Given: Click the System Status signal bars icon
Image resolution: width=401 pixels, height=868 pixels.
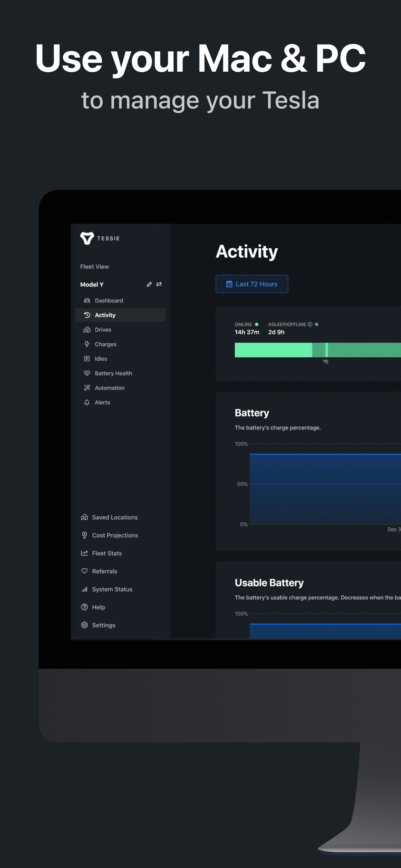Looking at the screenshot, I should tap(85, 589).
